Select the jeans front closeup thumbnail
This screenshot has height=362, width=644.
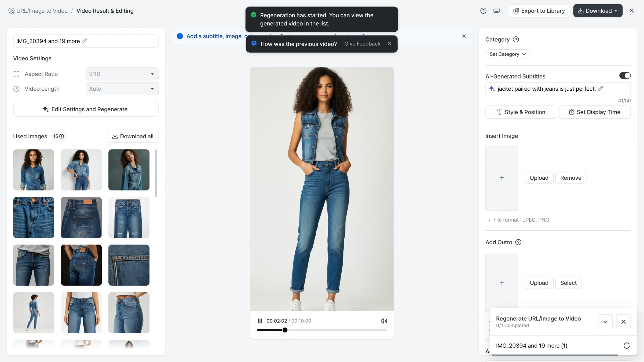point(34,217)
